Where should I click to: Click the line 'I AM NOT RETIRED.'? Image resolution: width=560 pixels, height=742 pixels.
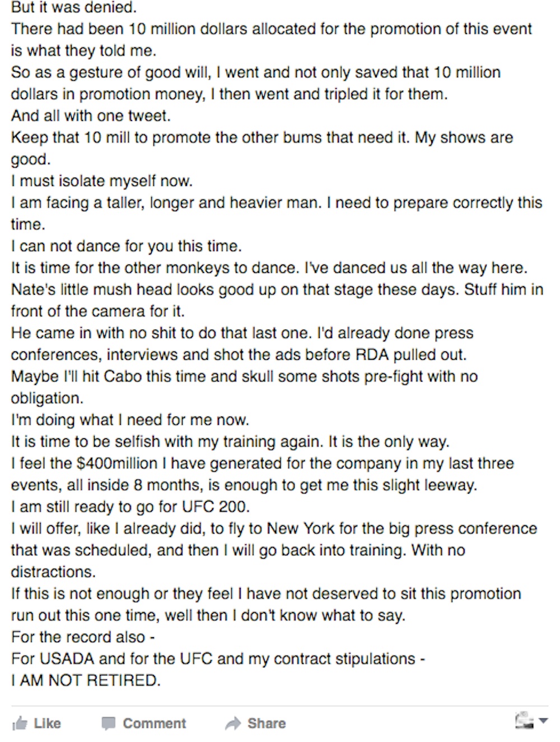86,680
